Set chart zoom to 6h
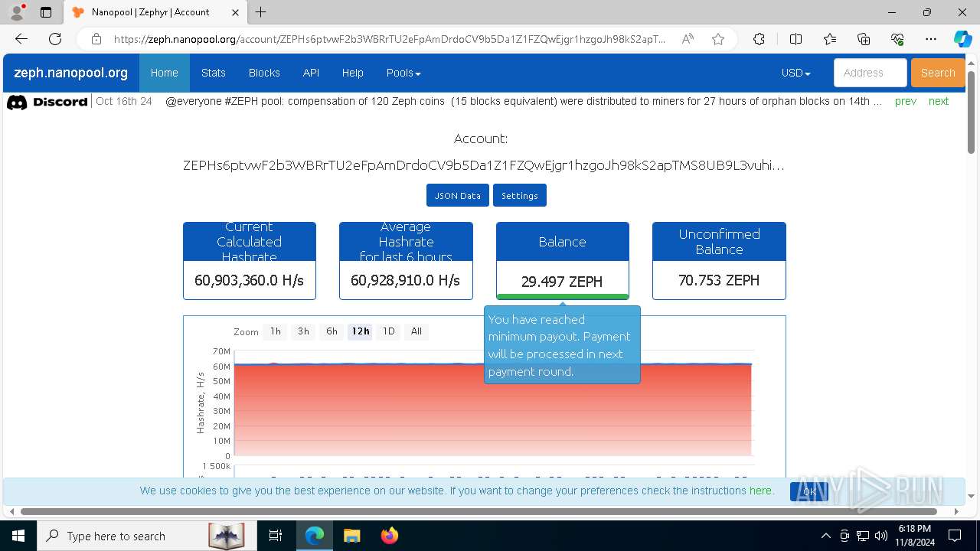980x551 pixels. [332, 331]
